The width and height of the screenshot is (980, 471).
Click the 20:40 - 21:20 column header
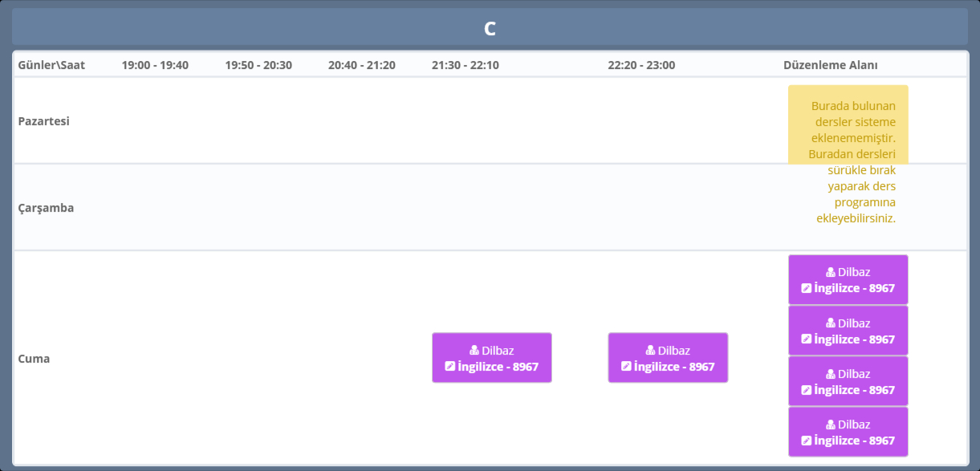(361, 65)
